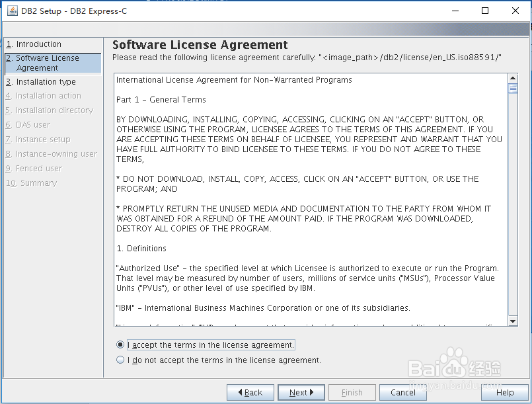Select 'I accept the terms' radio button
The width and height of the screenshot is (532, 404).
(x=120, y=344)
